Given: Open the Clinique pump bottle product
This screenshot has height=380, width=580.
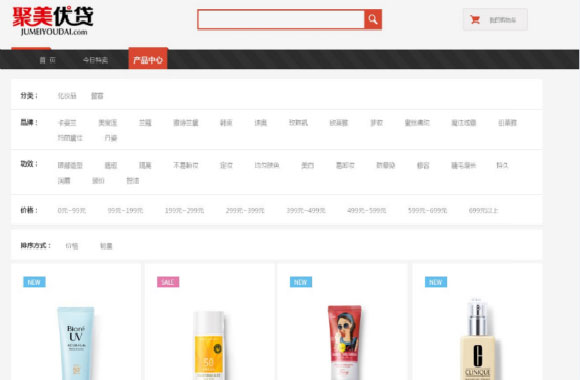Looking at the screenshot, I should [x=477, y=339].
